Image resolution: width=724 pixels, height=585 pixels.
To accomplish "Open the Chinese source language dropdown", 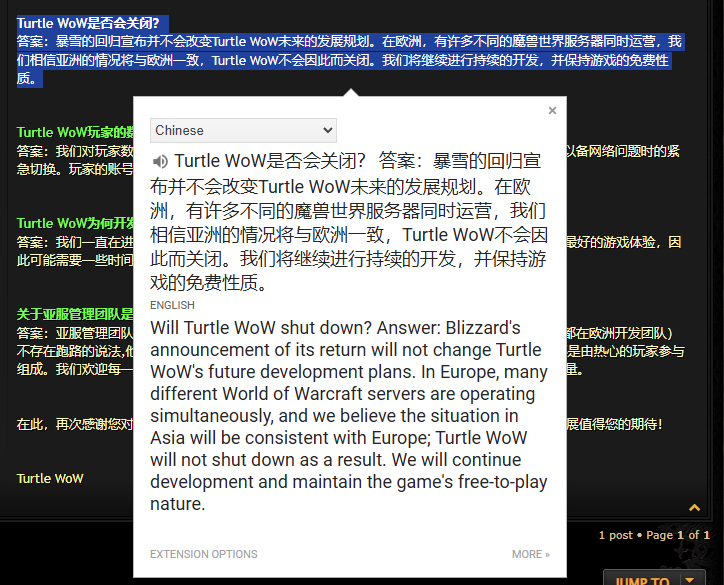I will coord(243,130).
